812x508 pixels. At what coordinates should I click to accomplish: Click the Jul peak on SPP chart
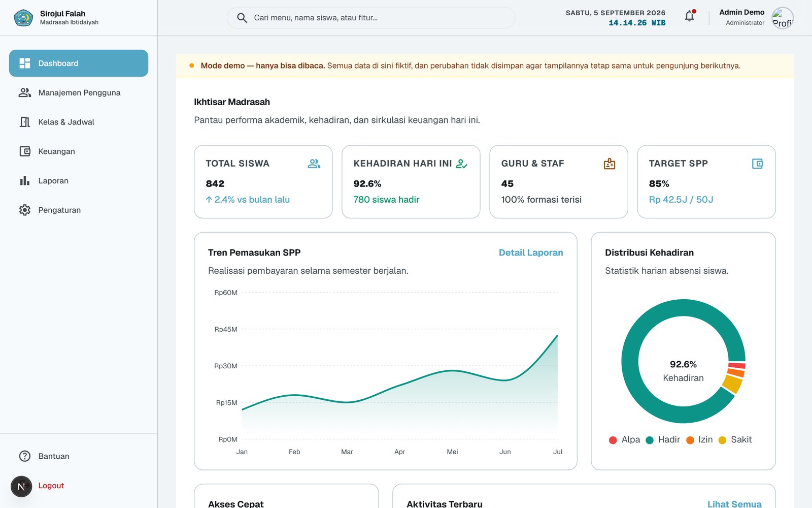557,336
